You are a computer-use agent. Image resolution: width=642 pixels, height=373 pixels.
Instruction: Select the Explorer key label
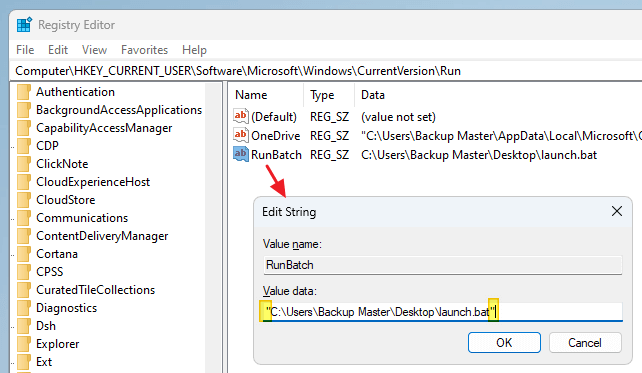(57, 344)
